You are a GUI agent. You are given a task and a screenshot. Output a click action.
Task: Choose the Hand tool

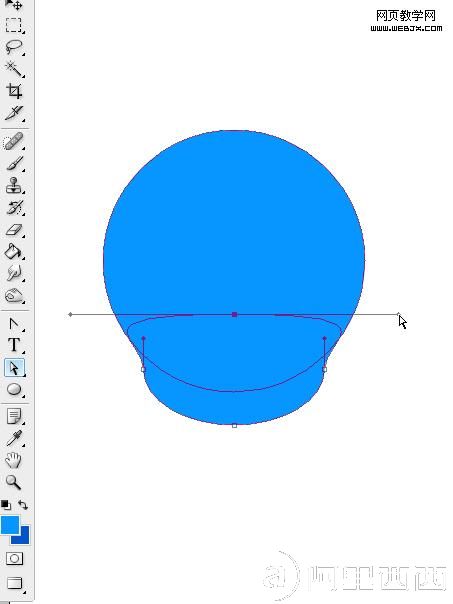click(14, 460)
